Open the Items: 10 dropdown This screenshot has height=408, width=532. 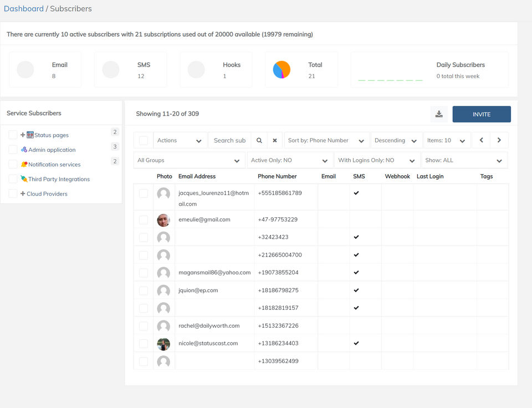coord(447,140)
